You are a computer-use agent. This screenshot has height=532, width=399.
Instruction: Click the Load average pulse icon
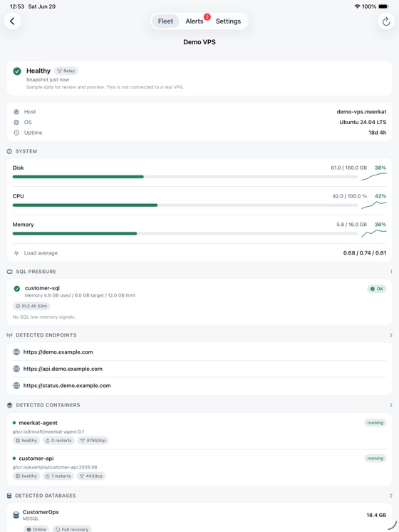click(x=16, y=252)
